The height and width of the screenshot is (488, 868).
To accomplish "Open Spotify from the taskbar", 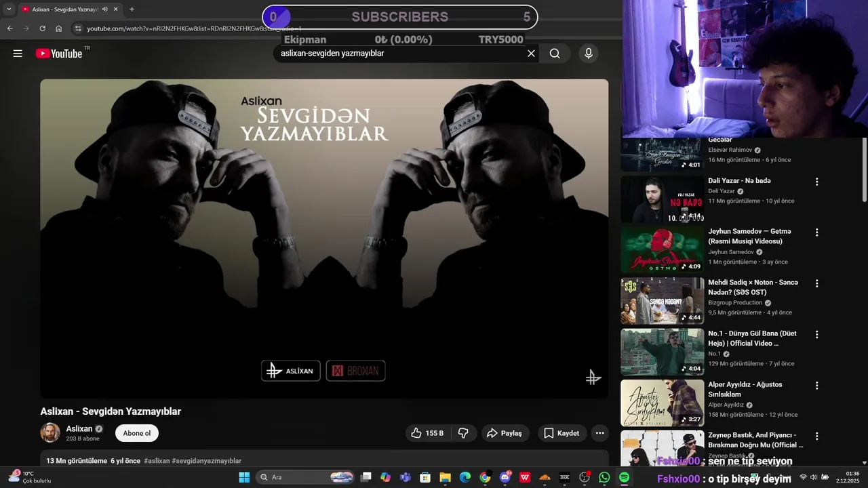I will pos(624,477).
